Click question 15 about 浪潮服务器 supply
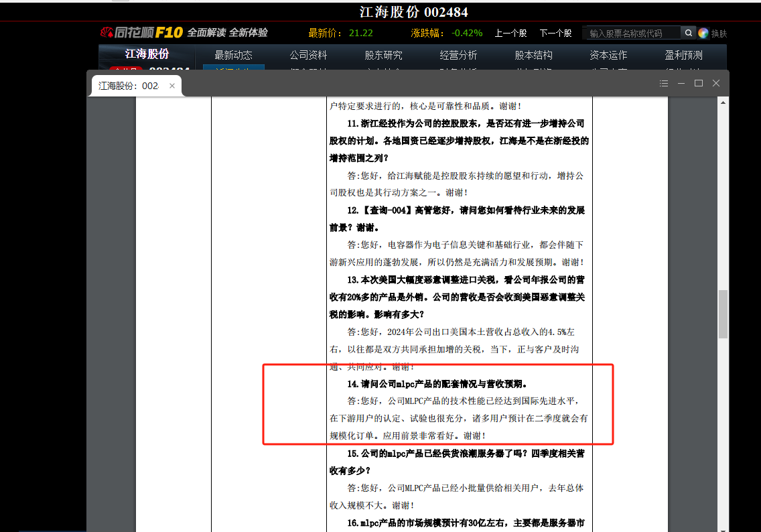This screenshot has height=532, width=761. 457,462
